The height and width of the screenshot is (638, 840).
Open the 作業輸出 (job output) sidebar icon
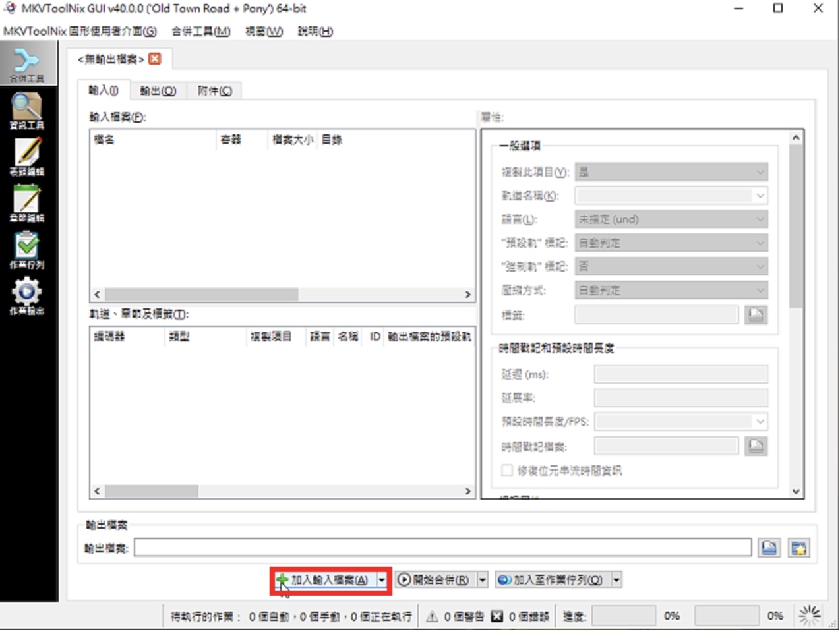(27, 296)
